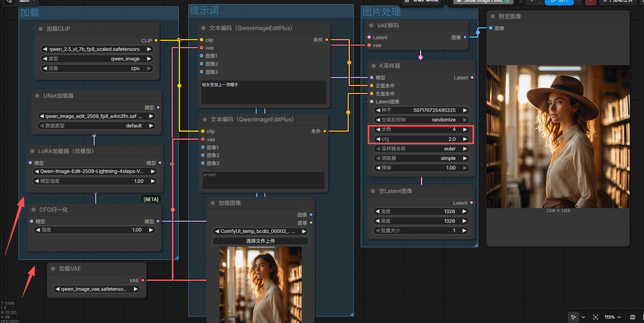Increase 种子 value with its right arrow
The image size is (644, 323).
tap(465, 110)
